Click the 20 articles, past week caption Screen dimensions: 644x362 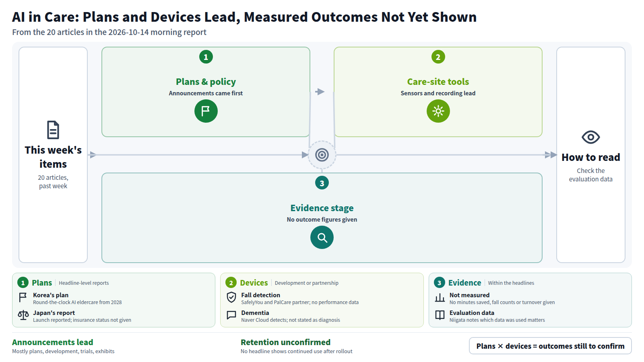tap(53, 182)
